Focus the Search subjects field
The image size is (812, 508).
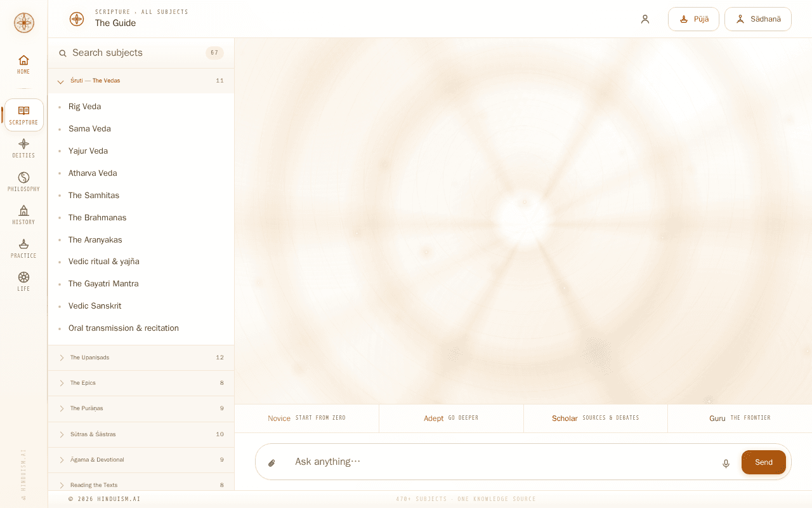(x=136, y=53)
